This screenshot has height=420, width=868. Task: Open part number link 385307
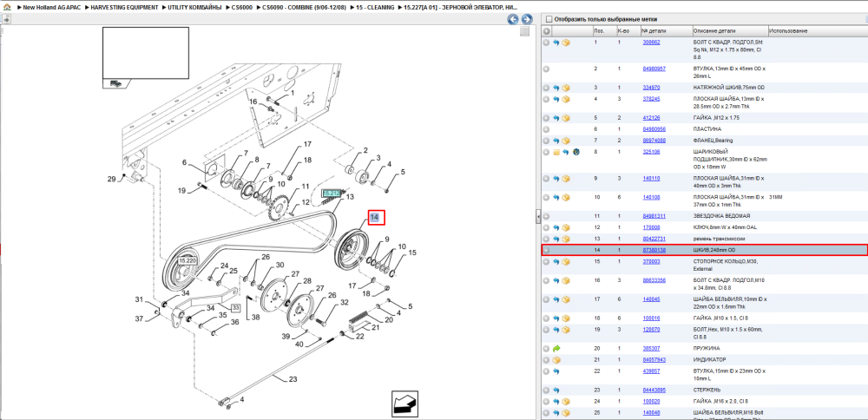tap(651, 349)
